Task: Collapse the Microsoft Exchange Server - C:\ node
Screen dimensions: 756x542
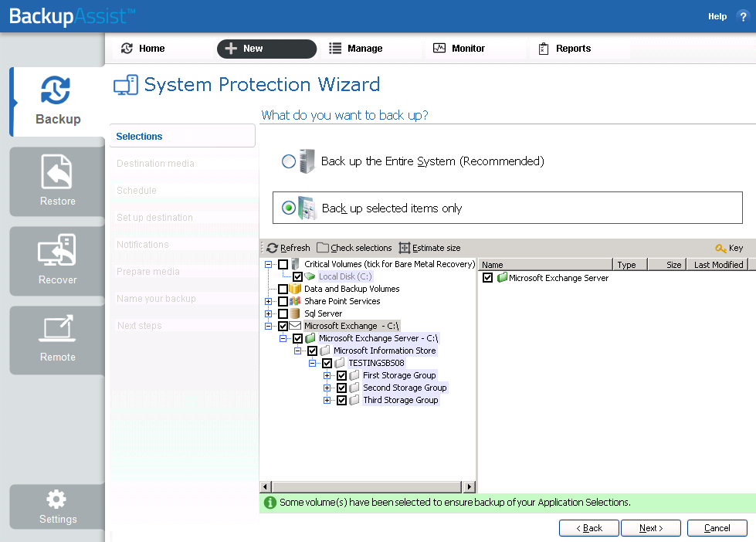Action: [283, 338]
